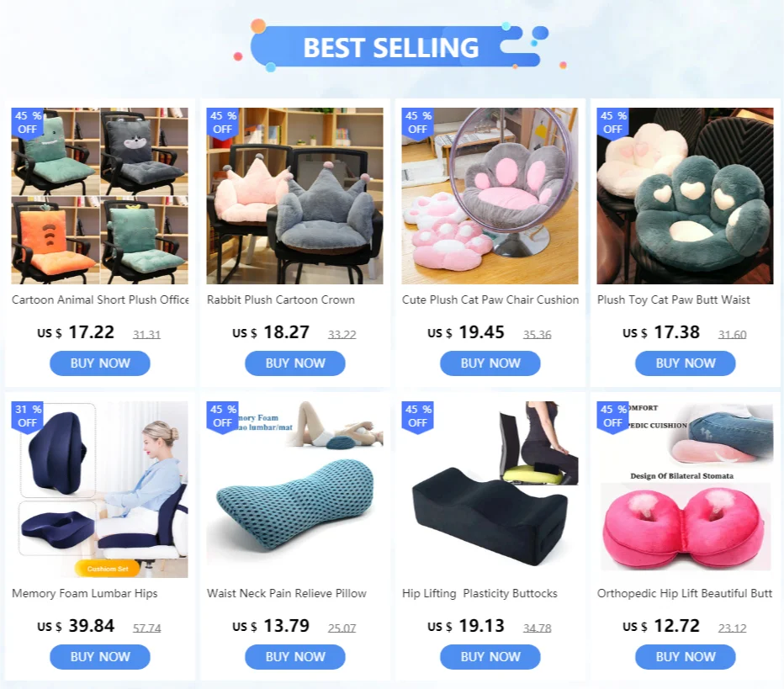This screenshot has height=689, width=784.
Task: Buy the Memory Foam Lumbar set at 39.84
Action: click(100, 656)
